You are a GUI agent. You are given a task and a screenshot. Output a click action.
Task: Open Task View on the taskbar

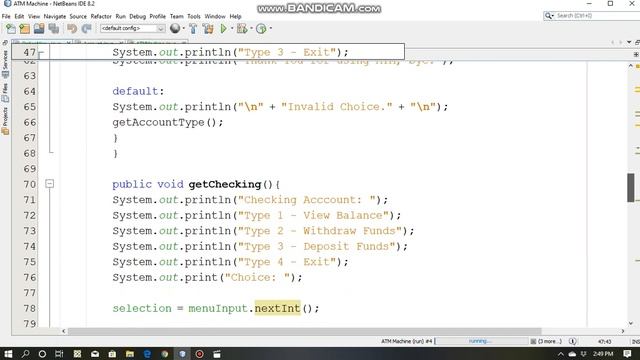59,354
